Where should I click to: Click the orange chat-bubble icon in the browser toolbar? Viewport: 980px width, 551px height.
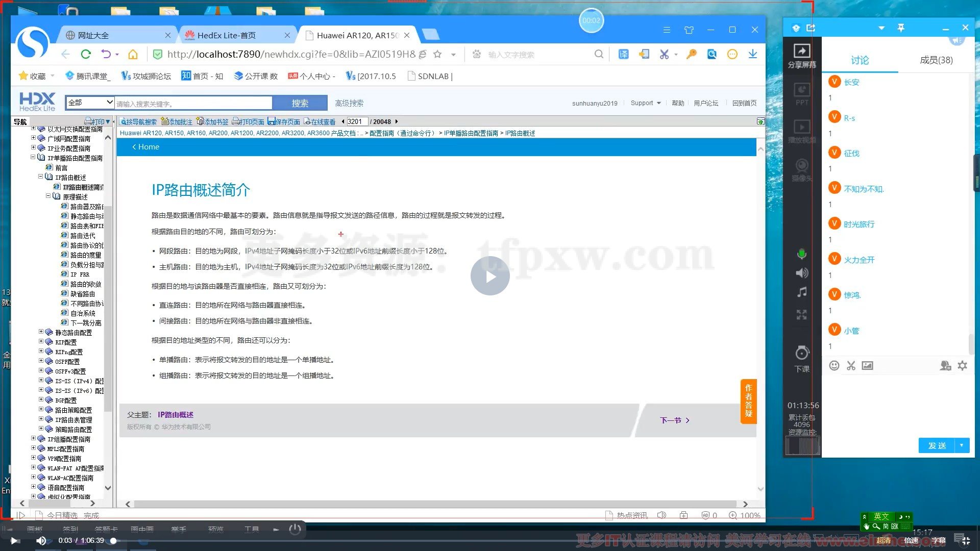(x=732, y=54)
